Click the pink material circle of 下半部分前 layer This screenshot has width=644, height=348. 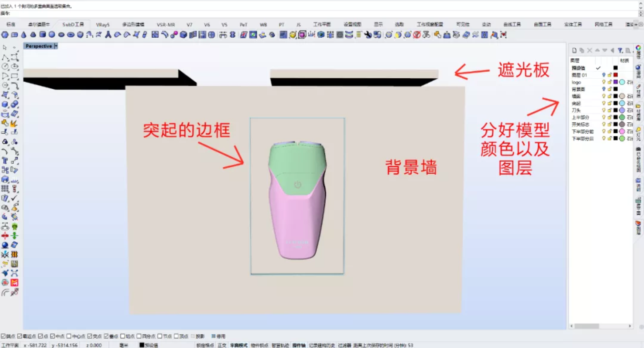(x=622, y=131)
